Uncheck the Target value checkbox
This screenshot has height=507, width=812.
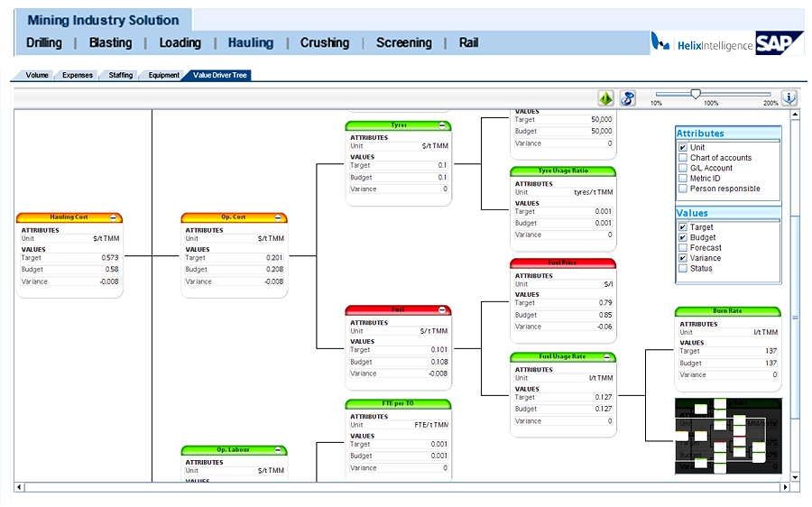[x=683, y=227]
